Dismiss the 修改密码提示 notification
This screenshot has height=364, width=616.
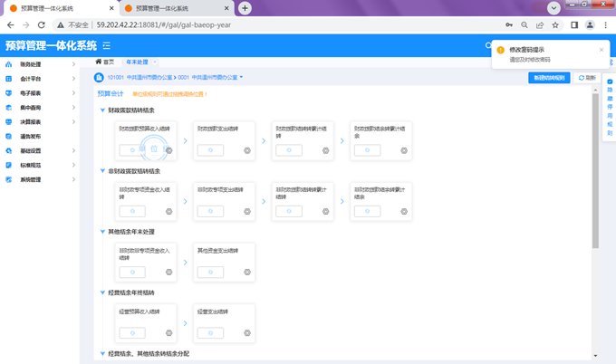tap(602, 50)
